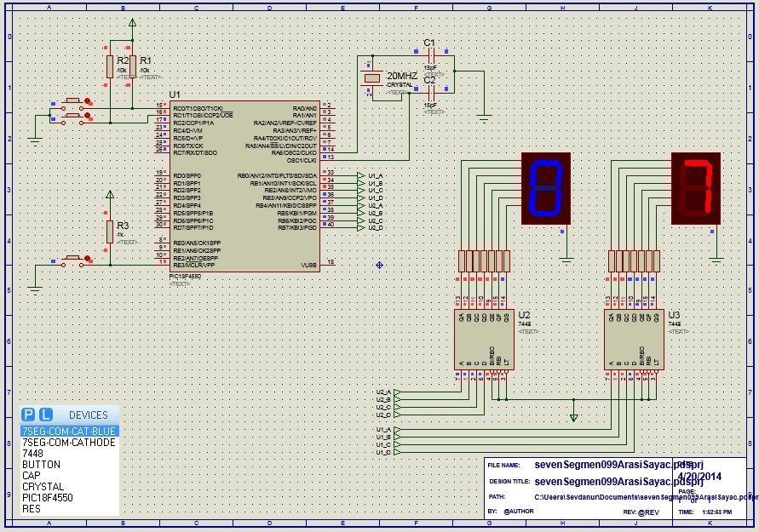
Task: Click the @AUTHOR field in title block
Action: click(x=519, y=512)
